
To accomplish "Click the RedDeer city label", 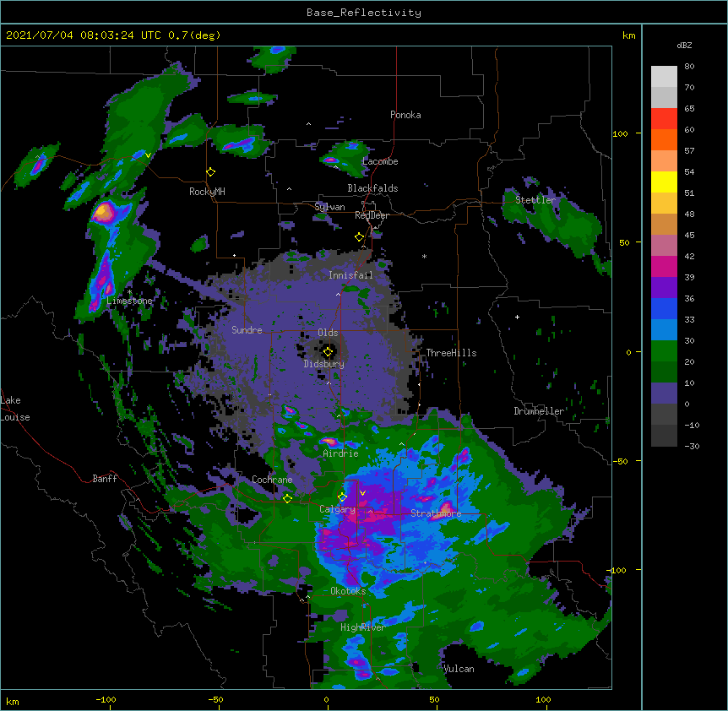I will click(372, 215).
